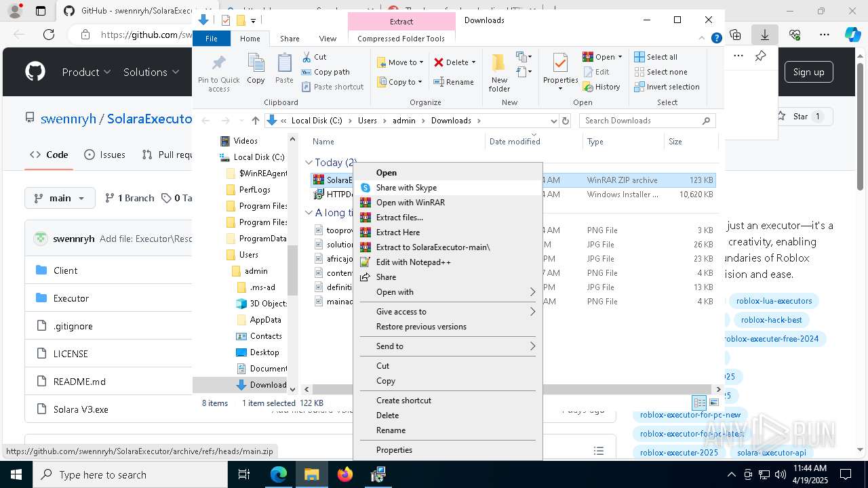Expand Open with submenu
The width and height of the screenshot is (868, 488).
tap(448, 292)
